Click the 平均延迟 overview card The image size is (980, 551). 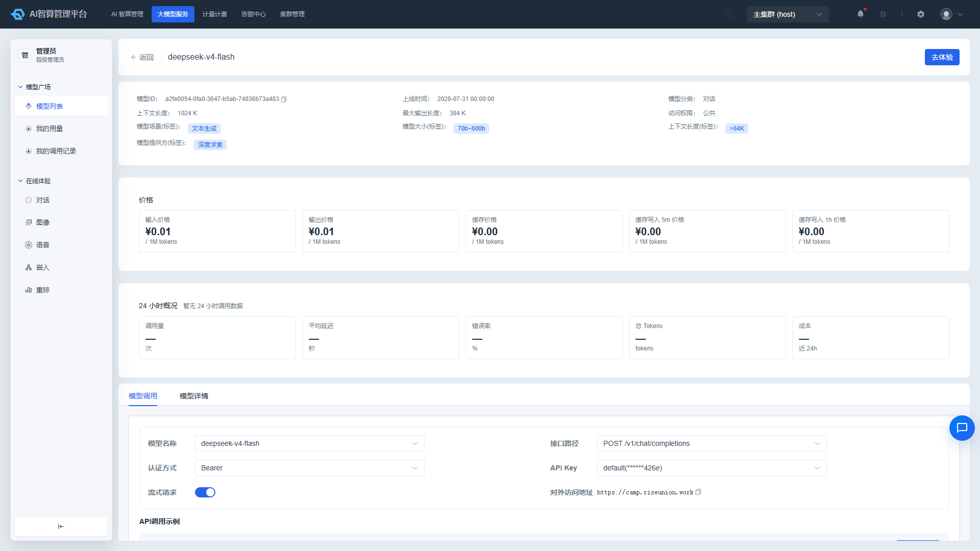pyautogui.click(x=381, y=338)
